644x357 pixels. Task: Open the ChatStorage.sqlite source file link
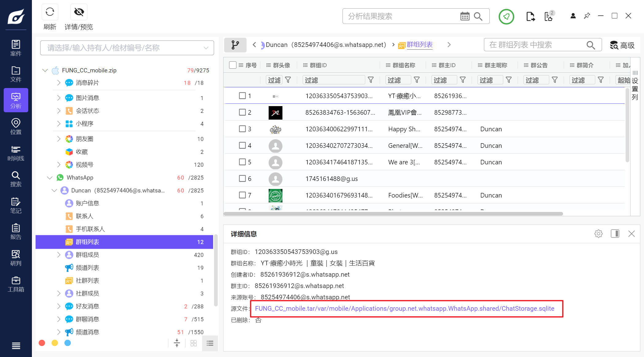[404, 309]
